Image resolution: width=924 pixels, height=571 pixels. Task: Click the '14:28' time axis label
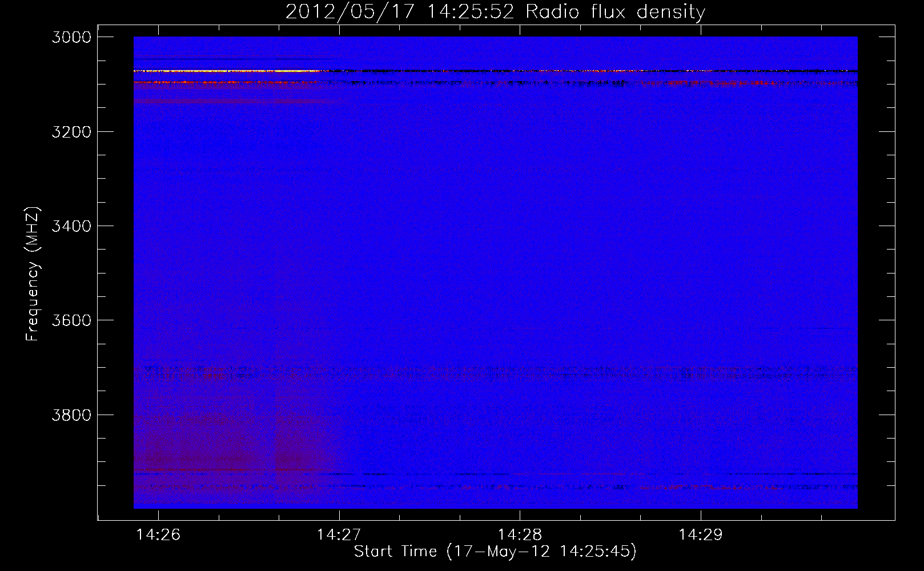coord(520,534)
